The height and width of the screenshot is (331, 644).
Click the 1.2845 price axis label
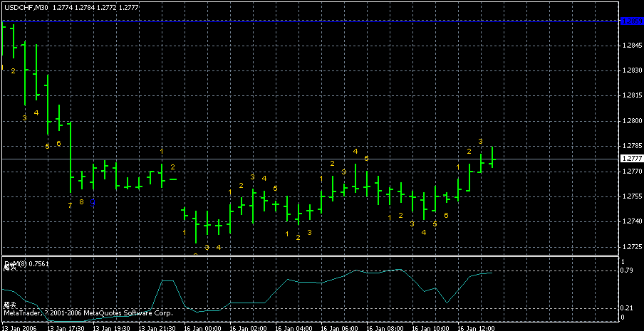[630, 46]
